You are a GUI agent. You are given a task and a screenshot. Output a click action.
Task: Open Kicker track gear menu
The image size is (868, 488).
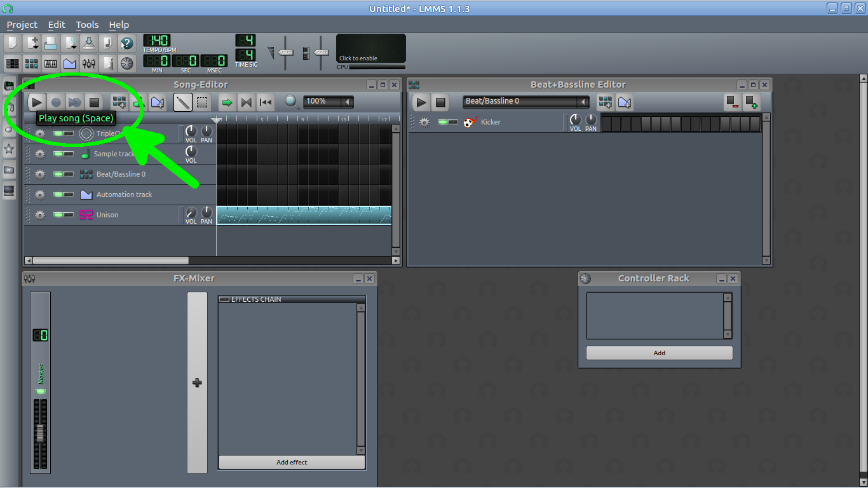tap(424, 122)
